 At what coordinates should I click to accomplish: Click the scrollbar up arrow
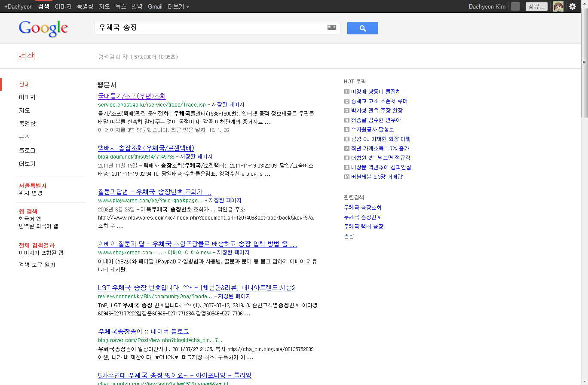(584, 3)
